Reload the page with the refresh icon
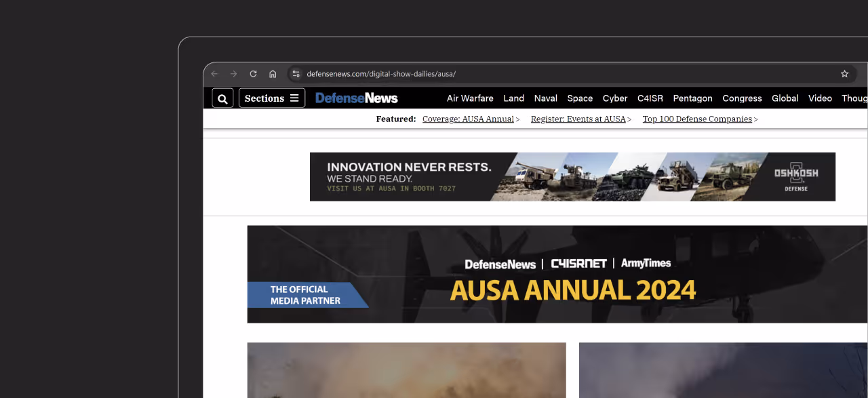This screenshot has width=868, height=398. coord(253,74)
